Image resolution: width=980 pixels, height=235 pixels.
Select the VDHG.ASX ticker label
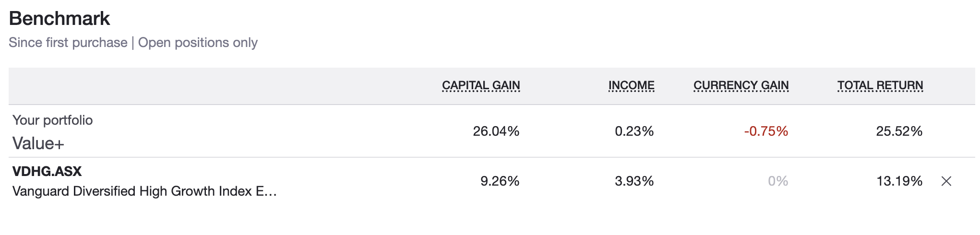click(x=47, y=171)
